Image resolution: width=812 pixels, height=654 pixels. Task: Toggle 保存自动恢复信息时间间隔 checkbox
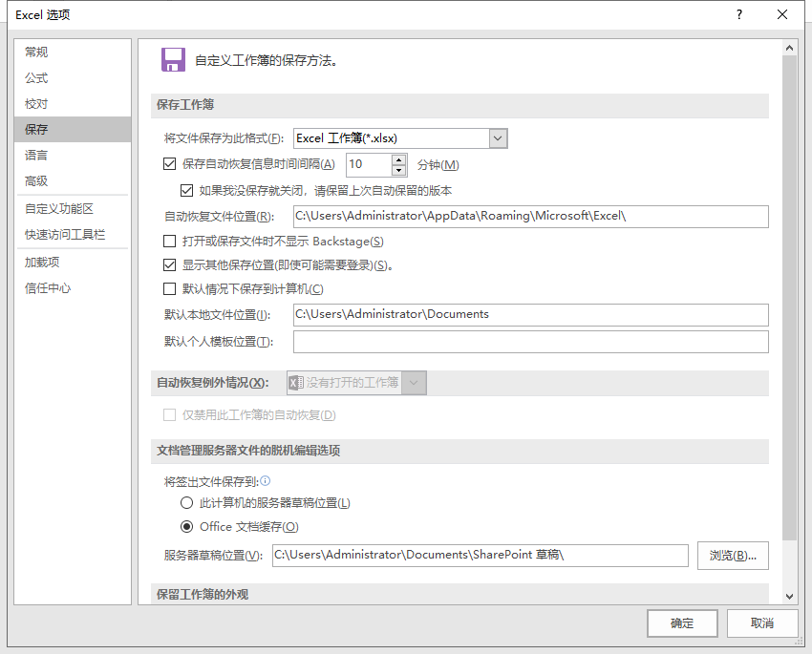coord(169,164)
